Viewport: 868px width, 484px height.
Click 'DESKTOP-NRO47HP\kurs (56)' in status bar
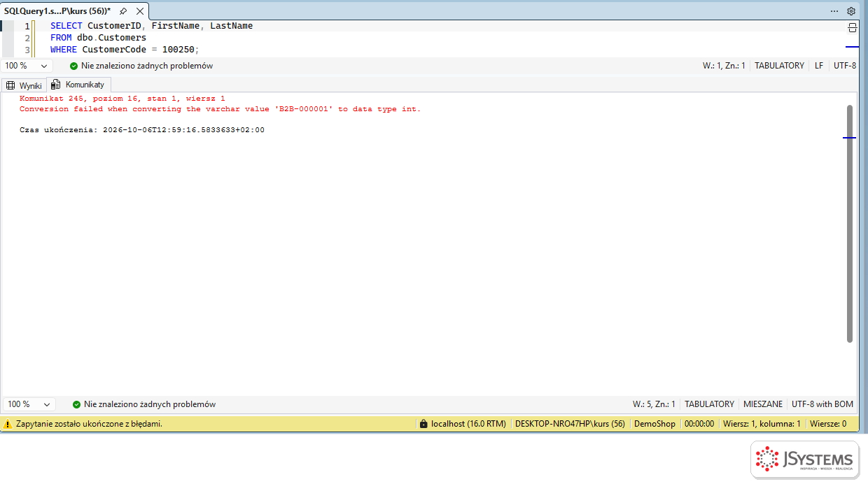(x=570, y=424)
